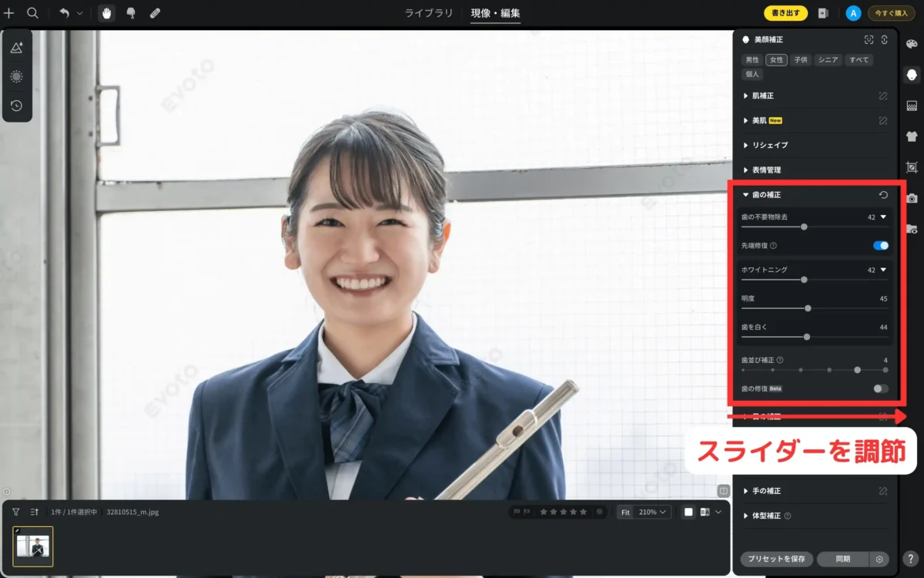Select the 32810515_m.jpg thumbnail
Image resolution: width=924 pixels, height=578 pixels.
pyautogui.click(x=32, y=546)
